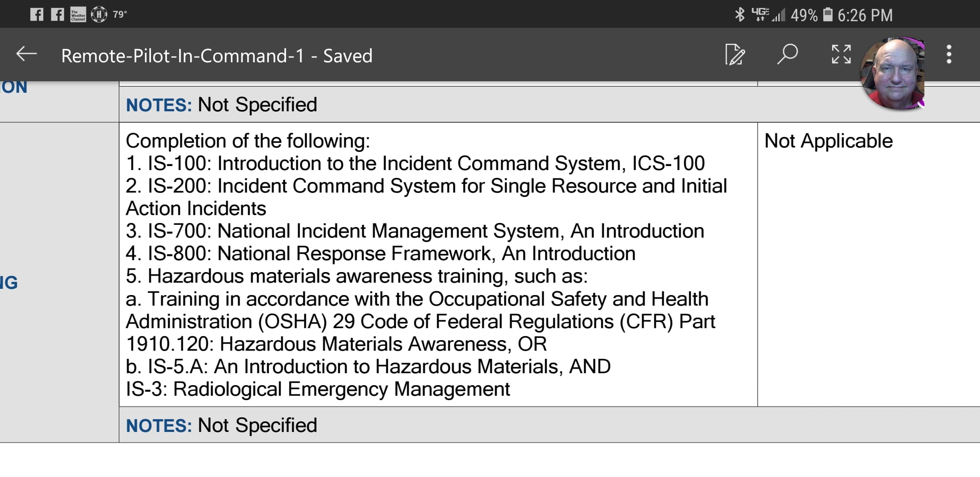Image resolution: width=980 pixels, height=477 pixels.
Task: Tap the circular H notification icon
Action: 99,15
